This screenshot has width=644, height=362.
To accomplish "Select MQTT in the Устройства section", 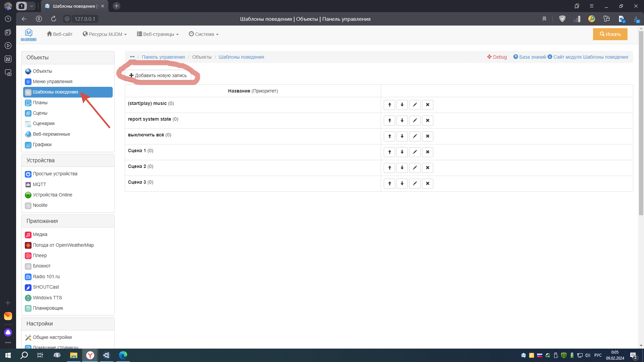I will pyautogui.click(x=39, y=184).
